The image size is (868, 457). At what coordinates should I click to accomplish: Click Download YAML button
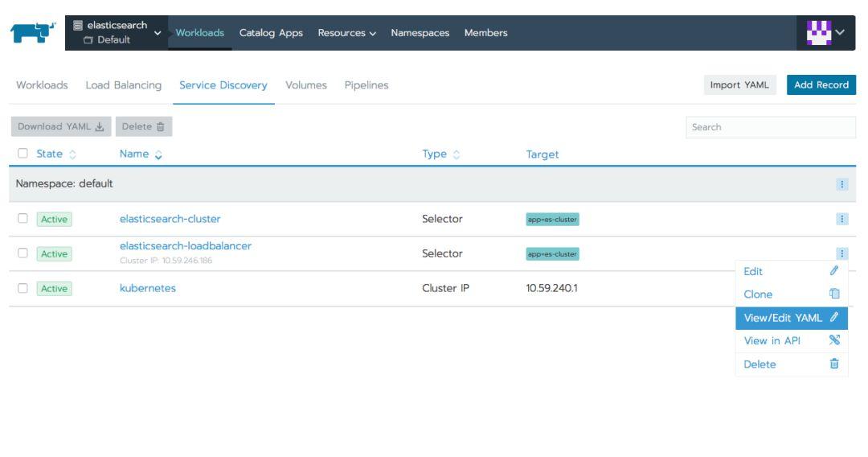(61, 126)
